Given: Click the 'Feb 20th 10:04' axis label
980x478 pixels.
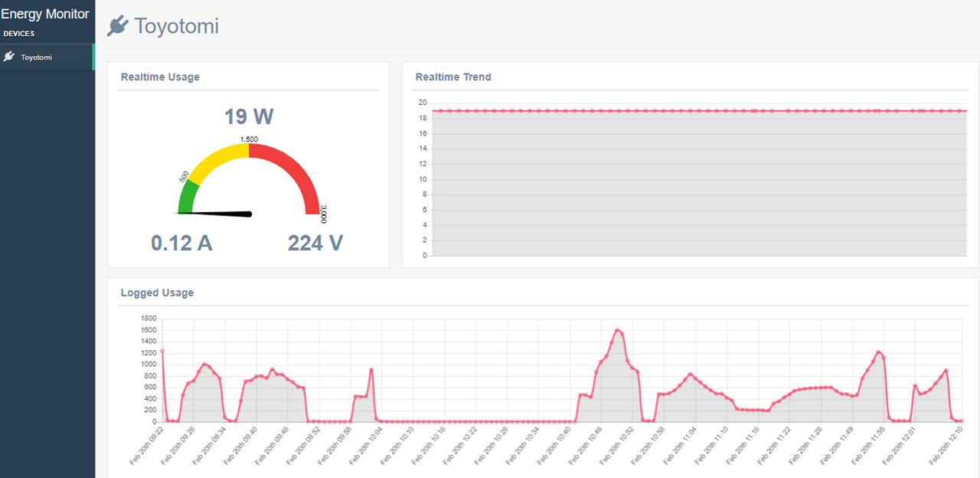Looking at the screenshot, I should click(366, 446).
